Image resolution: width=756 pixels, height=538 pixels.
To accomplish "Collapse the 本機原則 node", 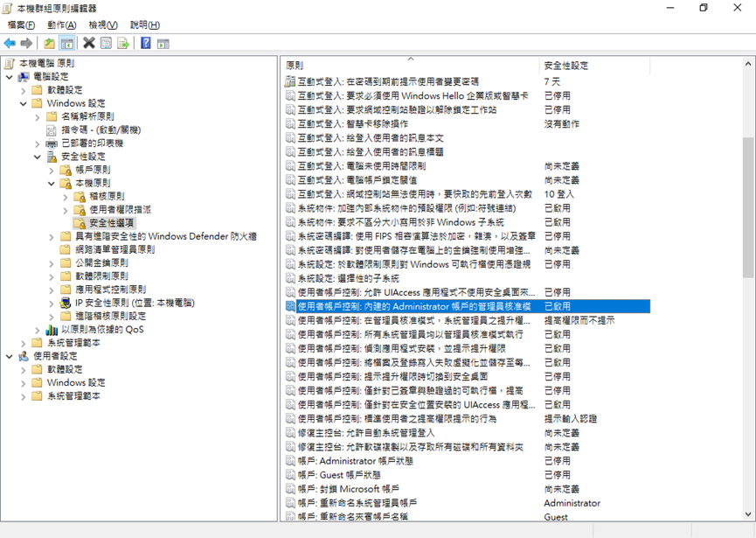I will pos(51,184).
